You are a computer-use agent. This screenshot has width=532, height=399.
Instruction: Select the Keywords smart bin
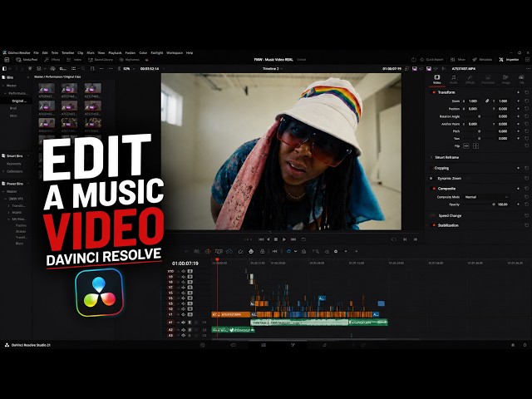point(14,164)
